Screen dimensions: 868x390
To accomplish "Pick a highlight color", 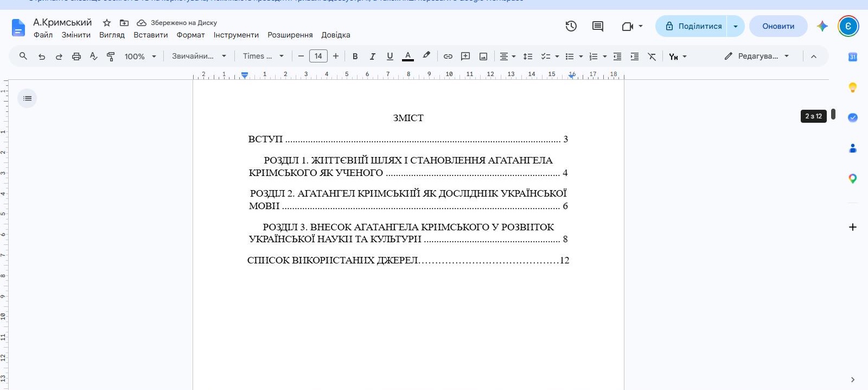I will (426, 56).
